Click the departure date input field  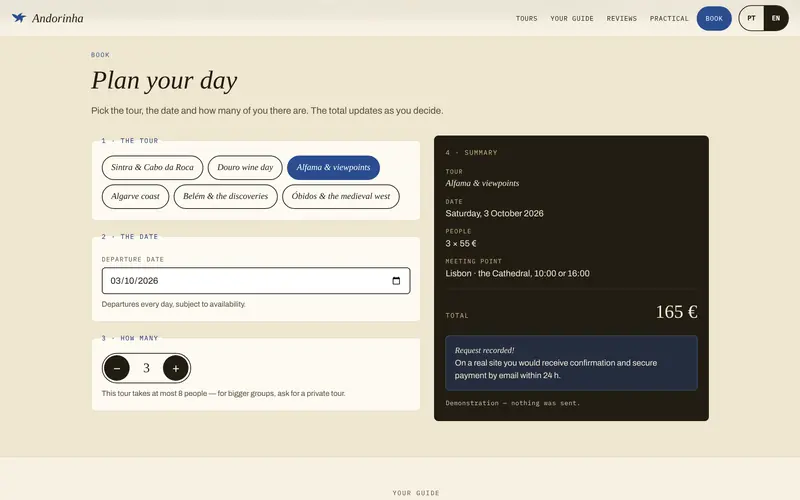[256, 281]
